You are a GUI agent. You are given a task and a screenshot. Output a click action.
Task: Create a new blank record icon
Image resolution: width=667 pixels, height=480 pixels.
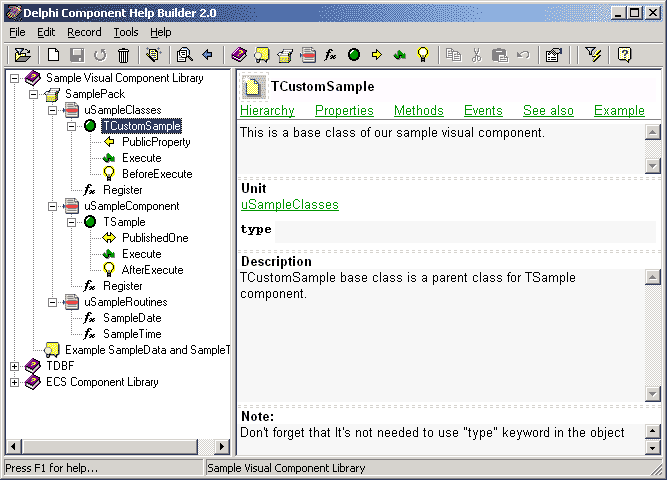[x=54, y=55]
